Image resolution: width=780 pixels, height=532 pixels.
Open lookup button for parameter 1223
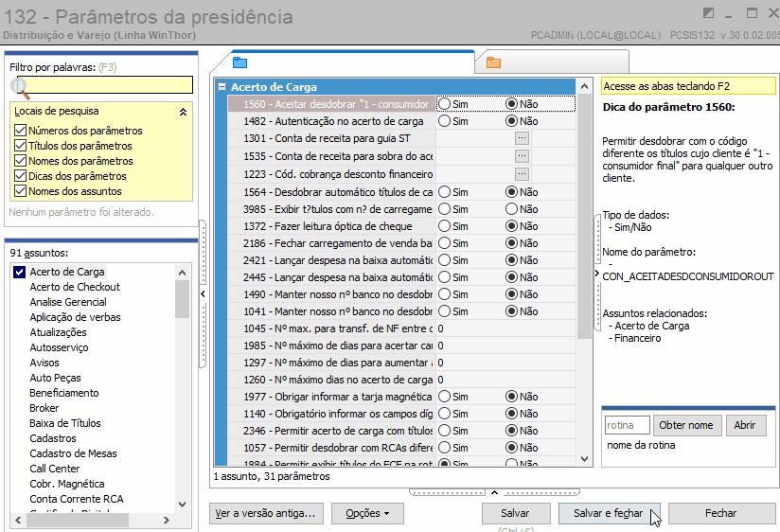[522, 173]
